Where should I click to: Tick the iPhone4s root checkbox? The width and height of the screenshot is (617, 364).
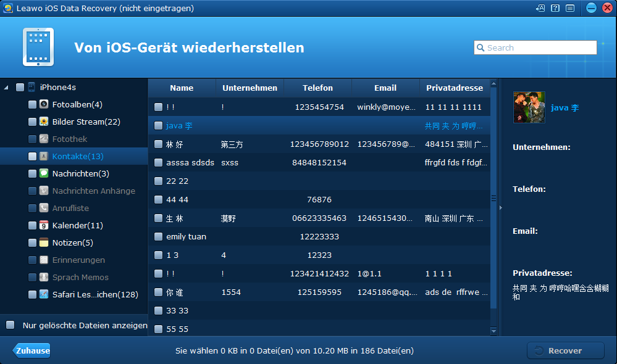(x=20, y=87)
